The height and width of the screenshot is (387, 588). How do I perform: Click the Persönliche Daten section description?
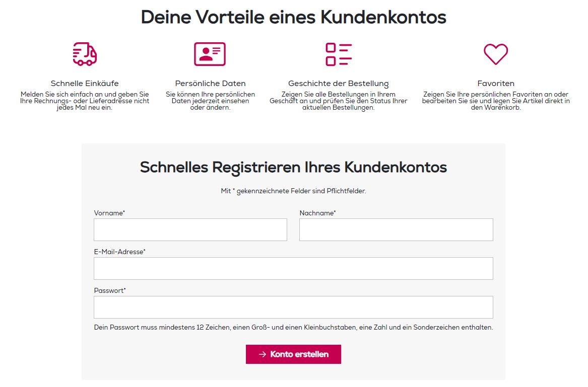(x=210, y=101)
